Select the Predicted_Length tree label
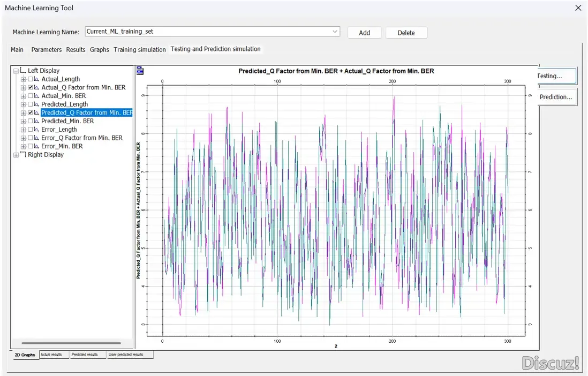 [x=64, y=104]
